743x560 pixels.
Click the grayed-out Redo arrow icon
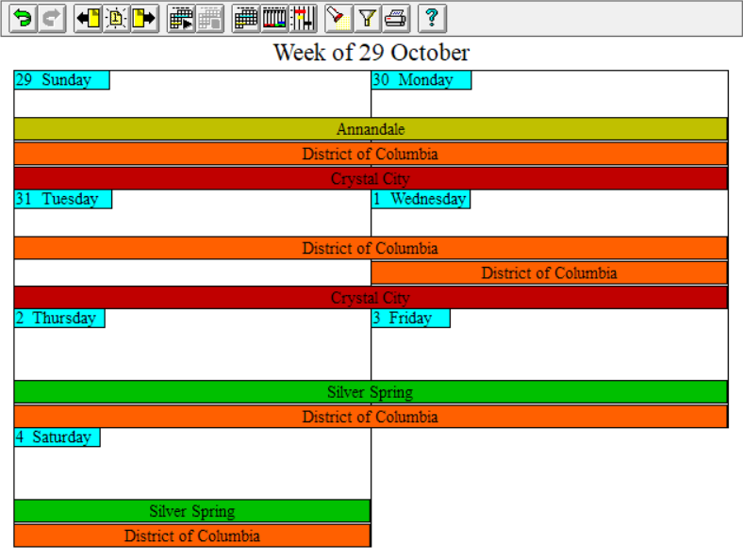tap(52, 19)
